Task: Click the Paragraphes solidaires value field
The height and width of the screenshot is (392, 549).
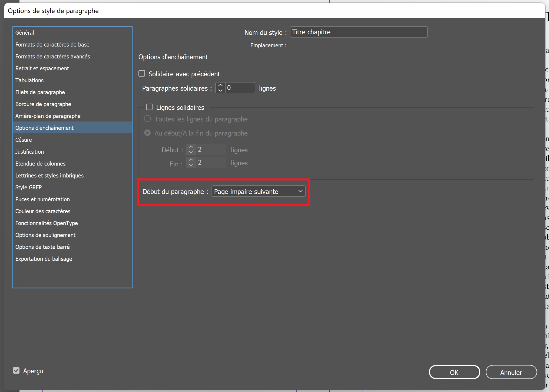Action: pos(240,88)
